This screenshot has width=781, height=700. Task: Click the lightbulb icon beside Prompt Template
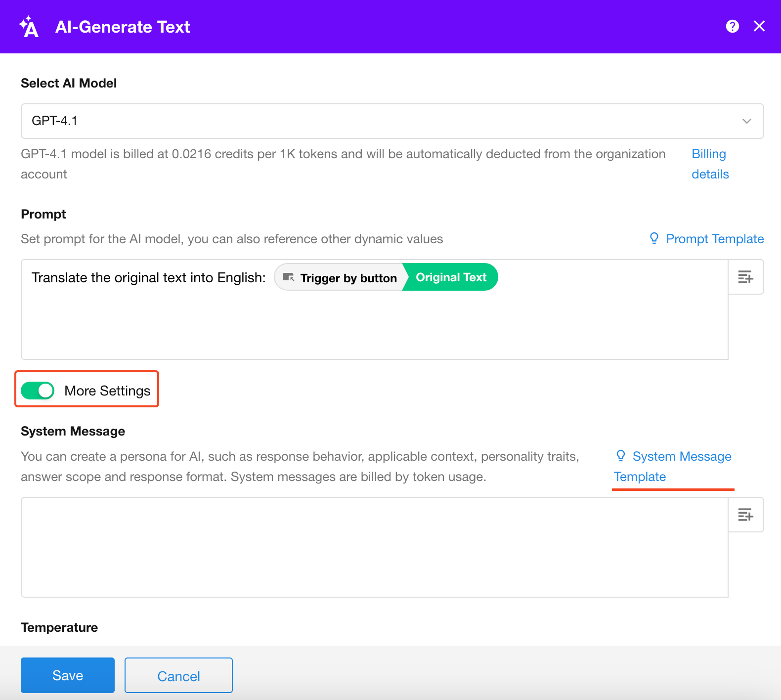(654, 238)
